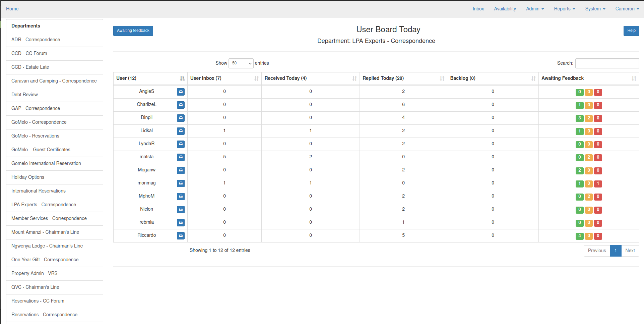This screenshot has width=644, height=324.
Task: Click the Awaiting feedback button
Action: (133, 31)
